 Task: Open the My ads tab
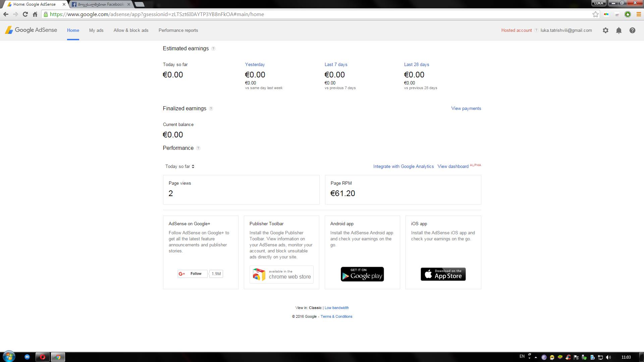coord(96,31)
